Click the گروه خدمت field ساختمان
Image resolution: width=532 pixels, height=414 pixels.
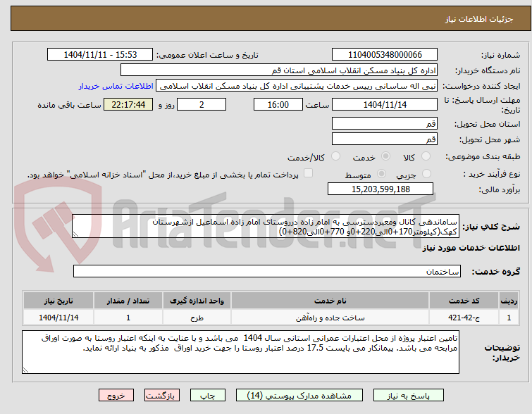coord(266,271)
